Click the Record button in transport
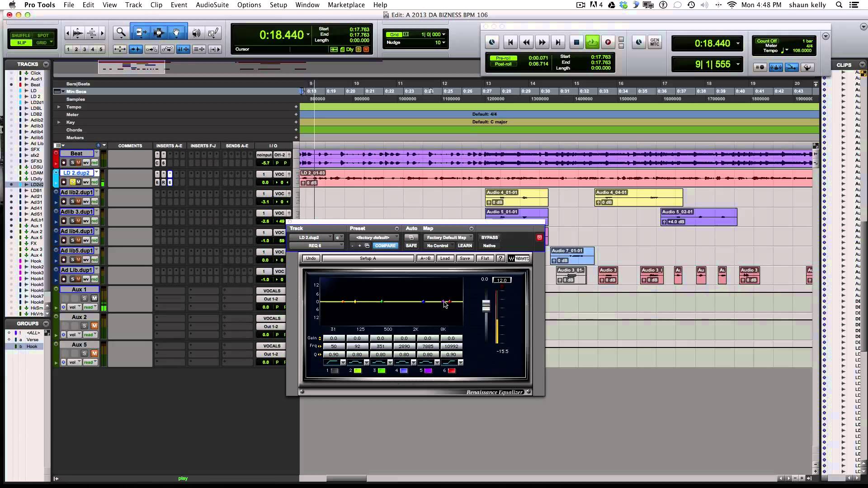Viewport: 868px width, 488px height. (x=608, y=42)
